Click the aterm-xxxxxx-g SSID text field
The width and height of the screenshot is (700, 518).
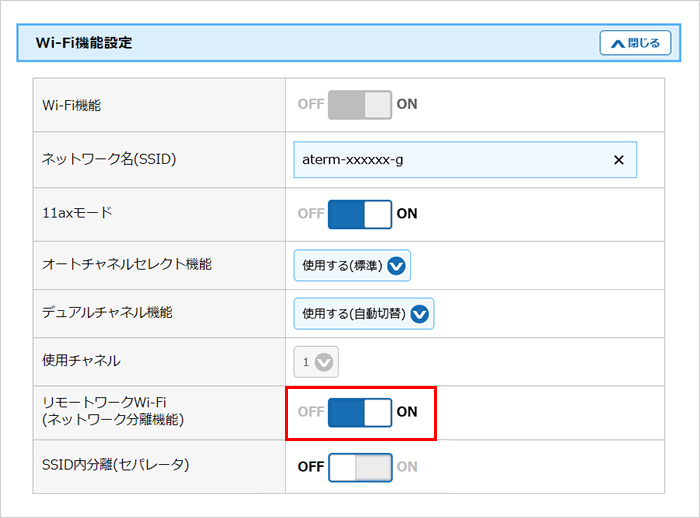click(450, 160)
